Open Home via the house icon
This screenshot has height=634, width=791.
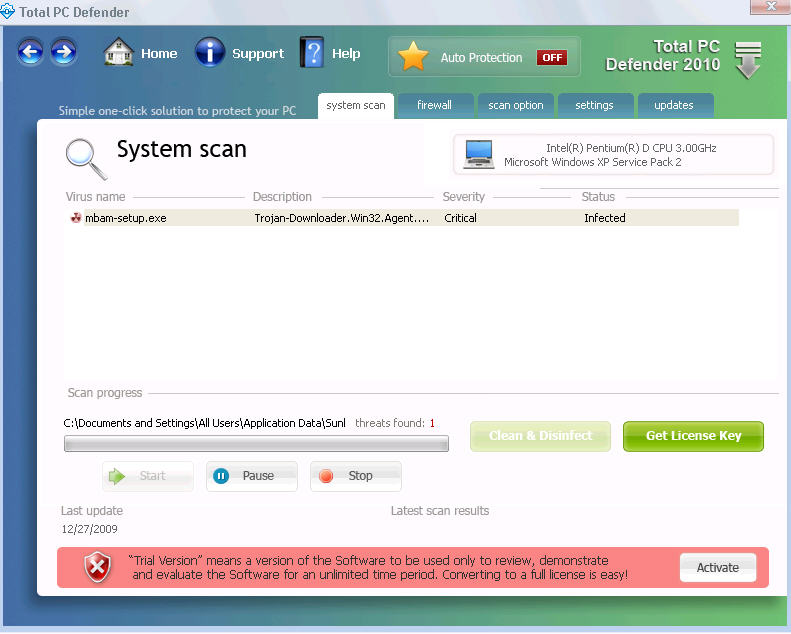tap(118, 52)
